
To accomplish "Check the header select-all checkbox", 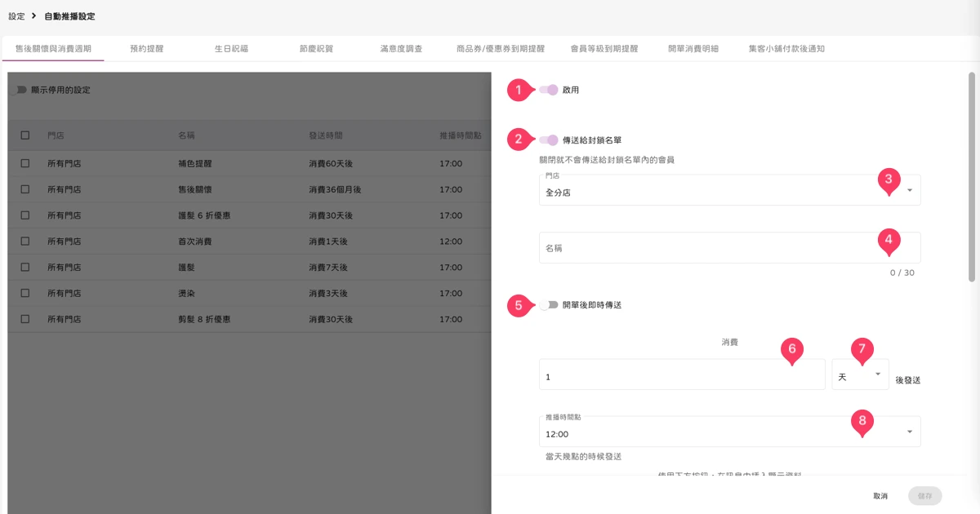I will 25,135.
